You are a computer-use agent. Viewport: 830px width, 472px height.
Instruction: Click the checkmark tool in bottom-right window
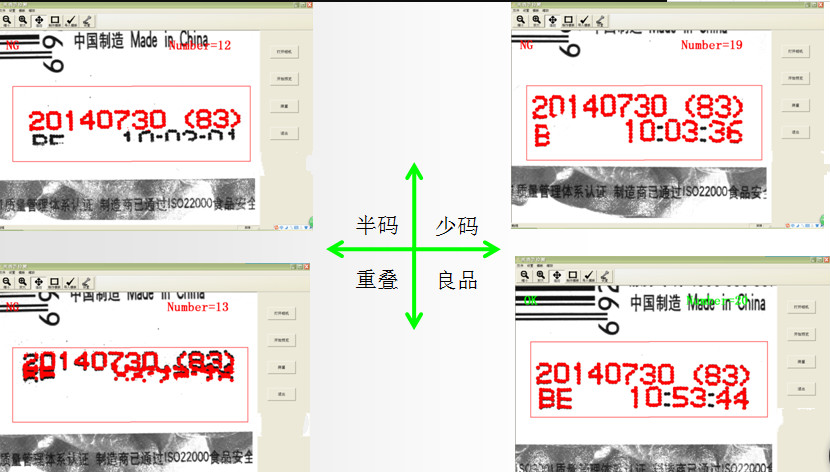tap(590, 277)
